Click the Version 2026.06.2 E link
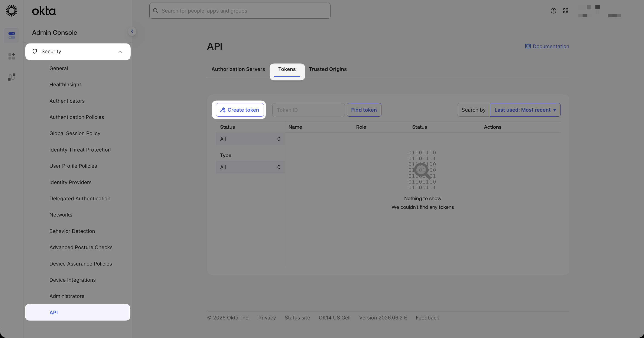The image size is (644, 338). 383,318
